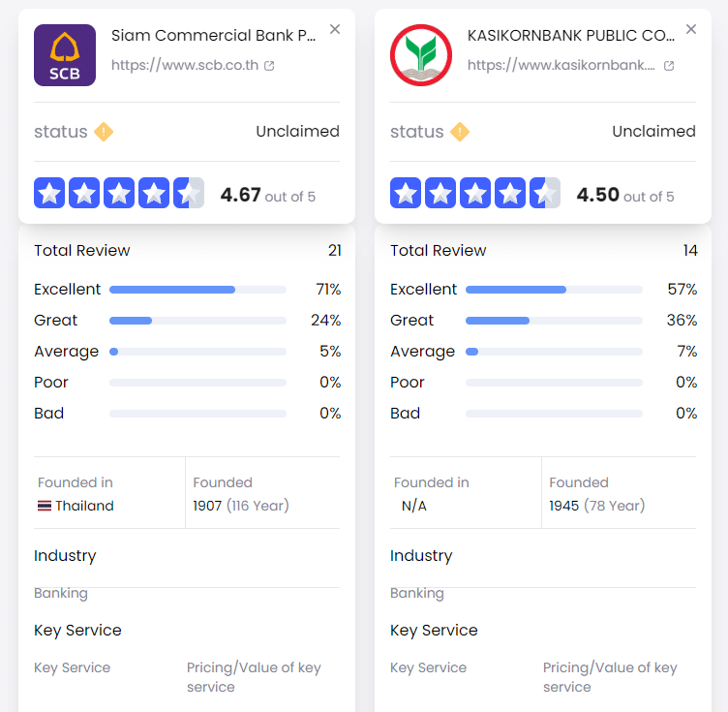The image size is (728, 712).
Task: Click the SCB purple logo
Action: coord(65,55)
